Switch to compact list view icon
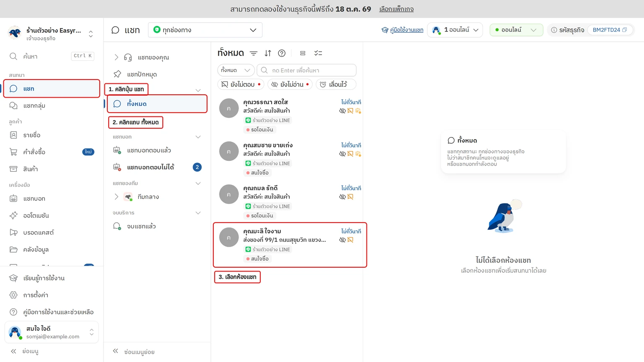Viewport: 644px width, 362px height. click(303, 53)
